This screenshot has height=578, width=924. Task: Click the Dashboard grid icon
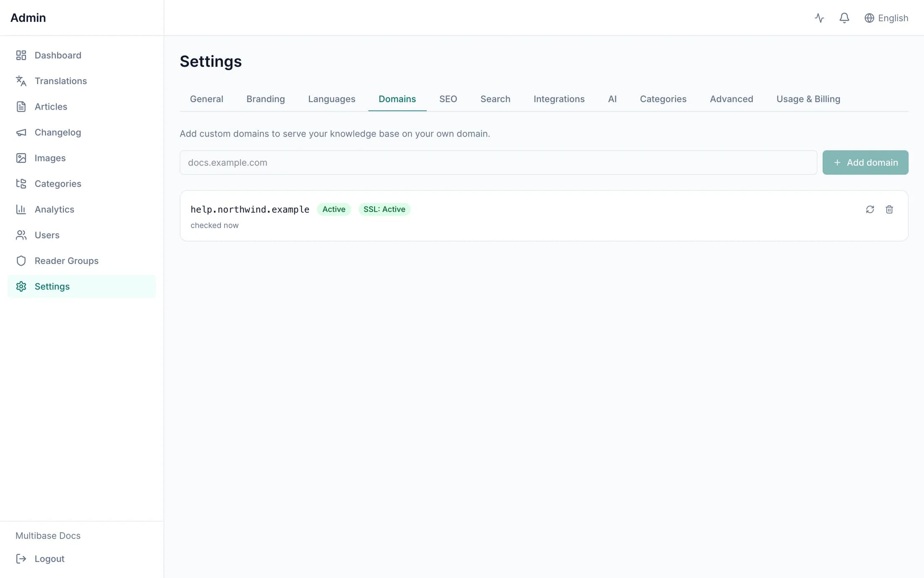(21, 55)
